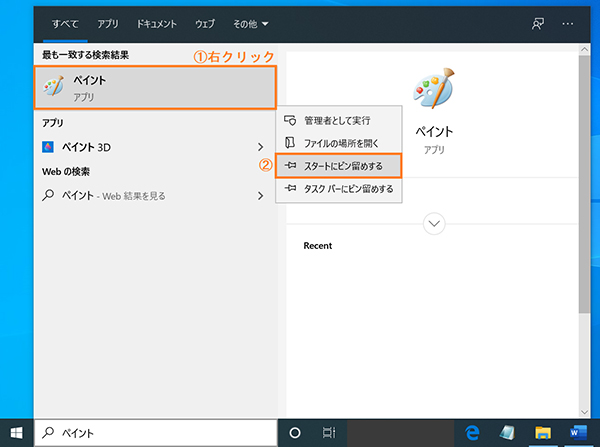600x447 pixels.
Task: Switch to the アプリ tab
Action: point(108,24)
